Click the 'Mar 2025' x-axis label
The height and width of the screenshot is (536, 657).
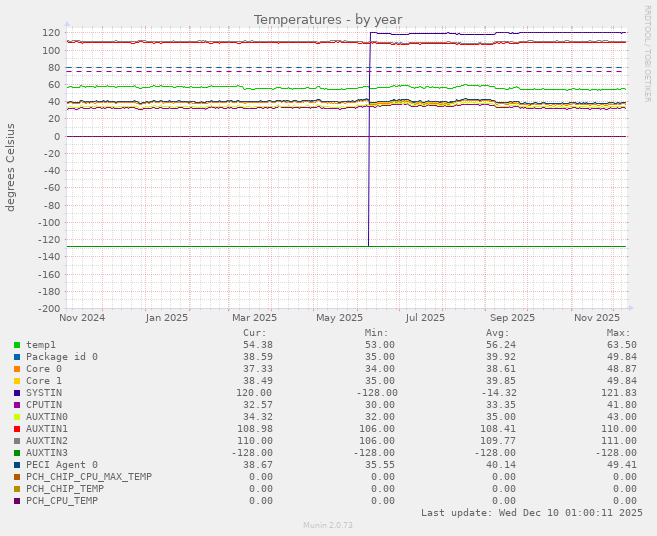pos(254,318)
